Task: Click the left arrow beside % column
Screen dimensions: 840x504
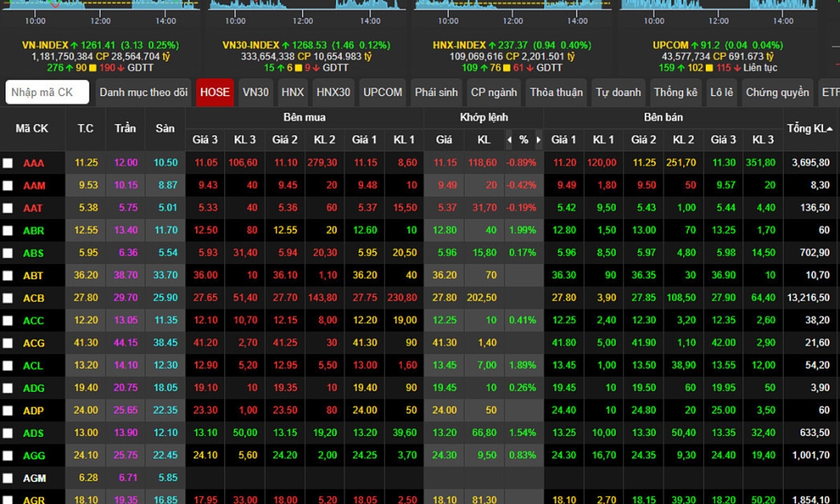Action: pos(510,140)
